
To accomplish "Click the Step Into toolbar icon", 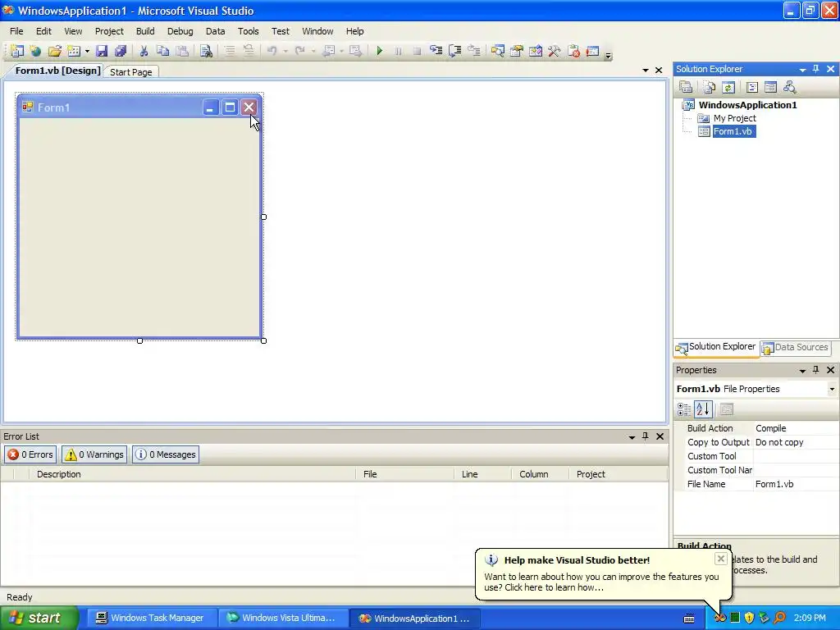I will pyautogui.click(x=436, y=51).
